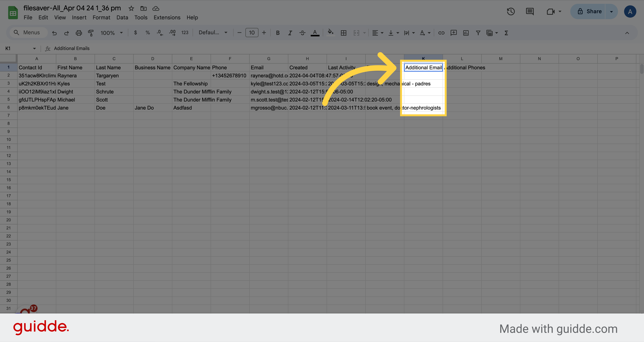Open horizontal align dropdown

point(378,33)
